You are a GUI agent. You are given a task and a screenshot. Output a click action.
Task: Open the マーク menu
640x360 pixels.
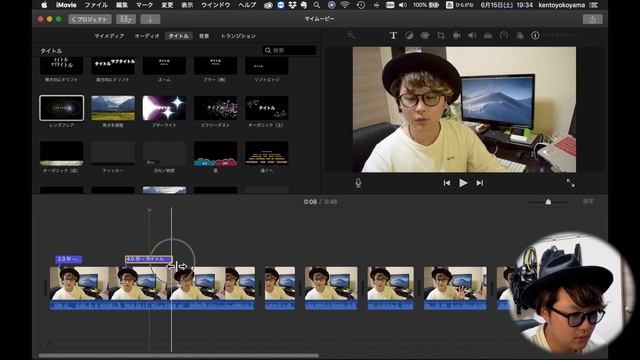point(144,5)
